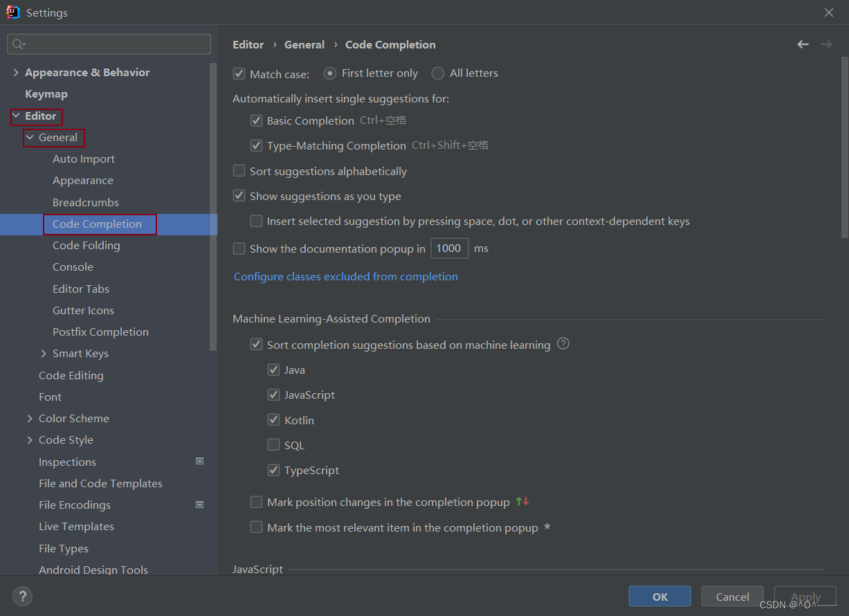This screenshot has height=616, width=849.
Task: Click the OK button
Action: tap(660, 597)
